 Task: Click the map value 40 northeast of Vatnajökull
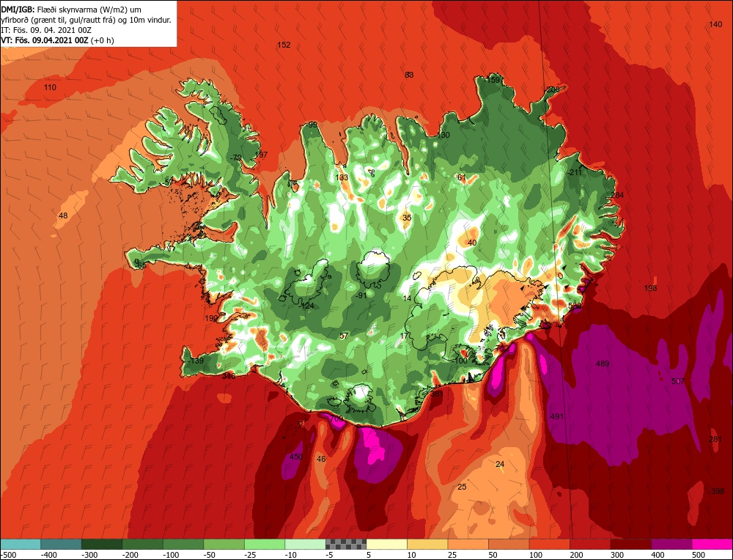(x=472, y=243)
